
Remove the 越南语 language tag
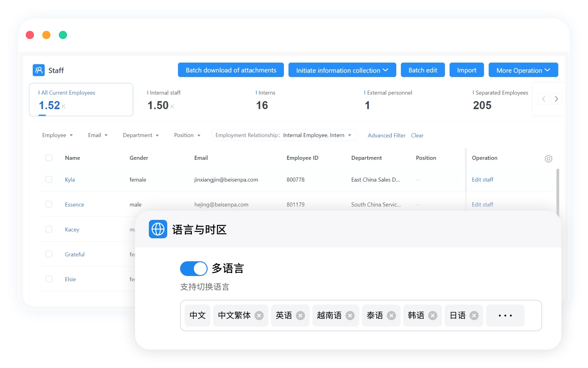350,316
